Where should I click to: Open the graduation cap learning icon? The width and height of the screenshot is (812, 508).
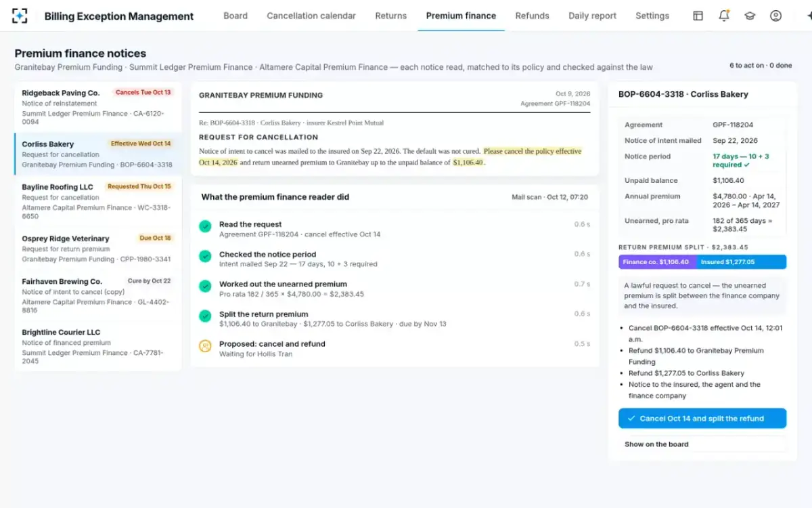point(750,16)
